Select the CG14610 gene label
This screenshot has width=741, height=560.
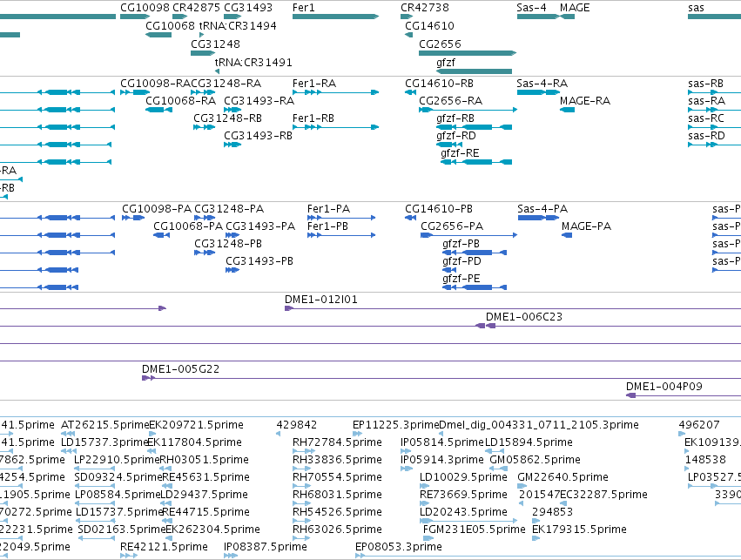pyautogui.click(x=429, y=25)
